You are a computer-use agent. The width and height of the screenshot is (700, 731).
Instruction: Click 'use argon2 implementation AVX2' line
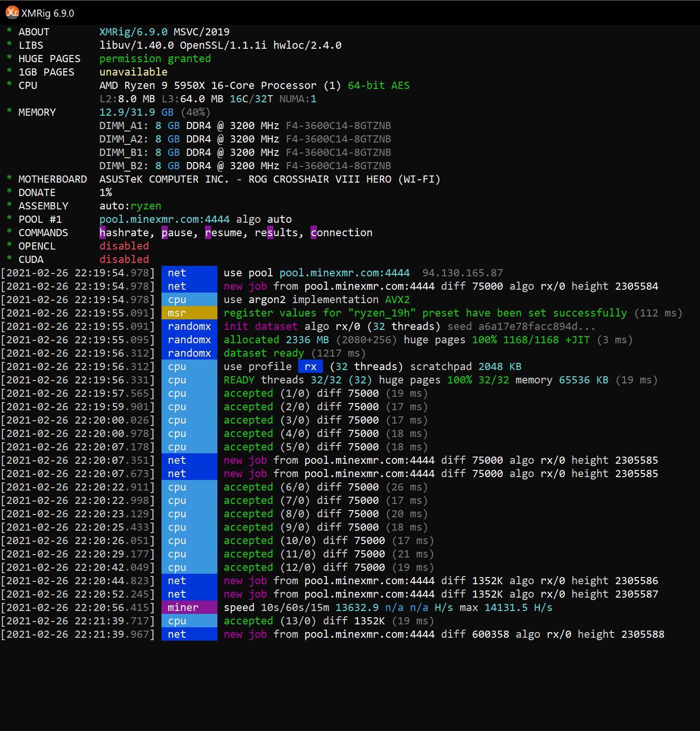click(316, 299)
